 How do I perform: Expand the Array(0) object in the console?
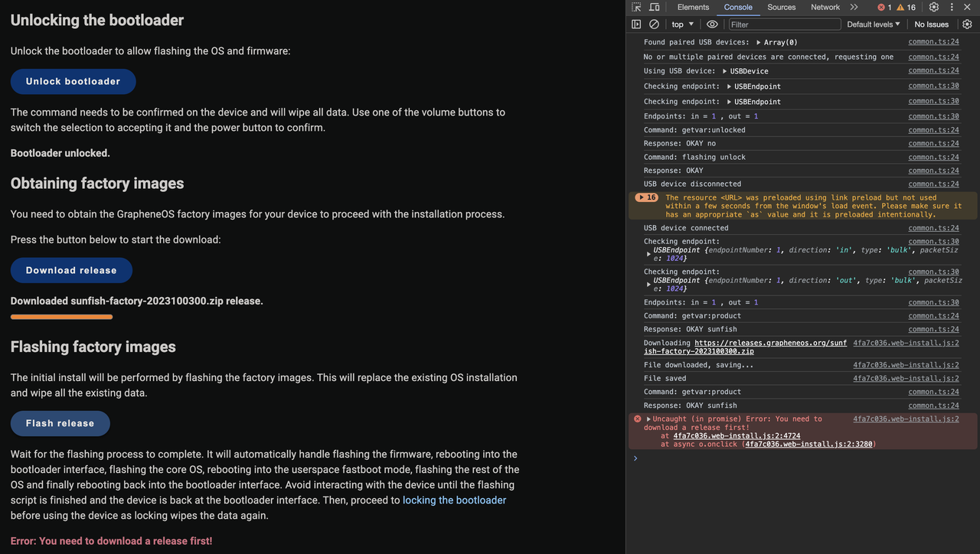(759, 43)
